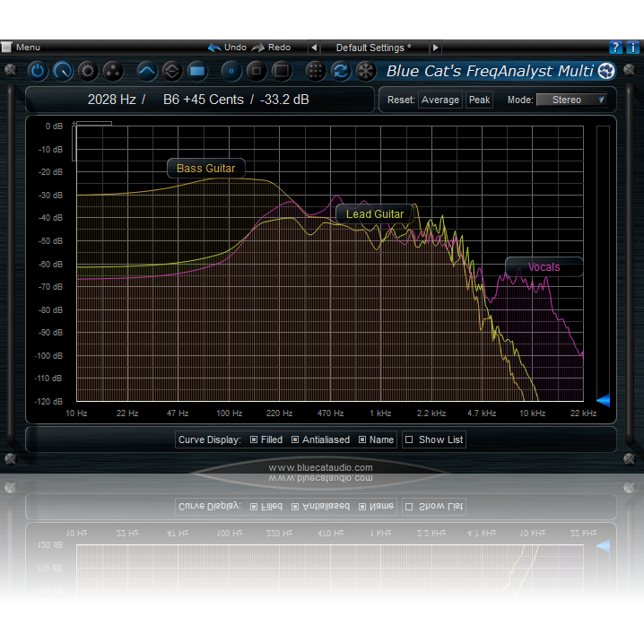Screen dimensions: 644x644
Task: Toggle the Antialiased checkbox
Action: (x=295, y=439)
